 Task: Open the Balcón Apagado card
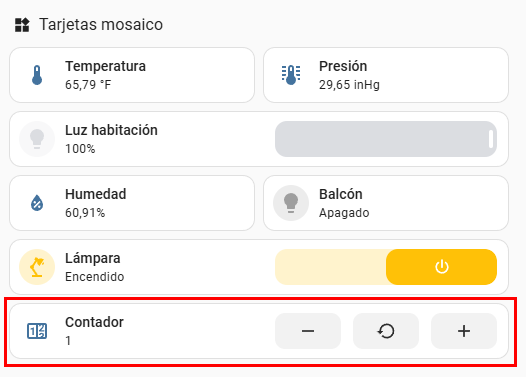point(386,203)
